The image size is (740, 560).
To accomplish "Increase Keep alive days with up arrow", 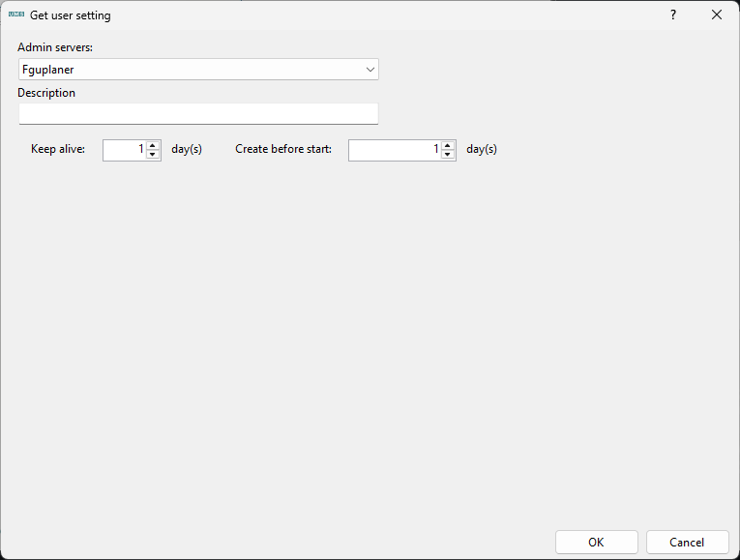I will (153, 145).
